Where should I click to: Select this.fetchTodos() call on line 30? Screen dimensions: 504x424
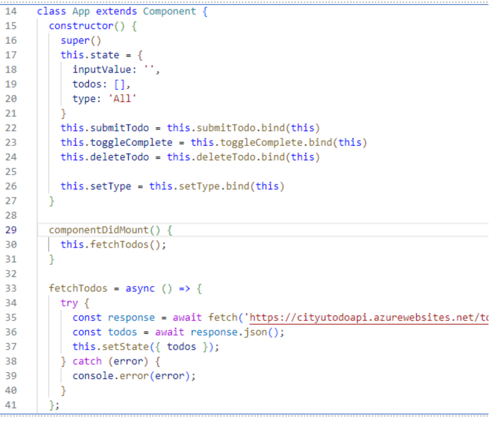[113, 244]
